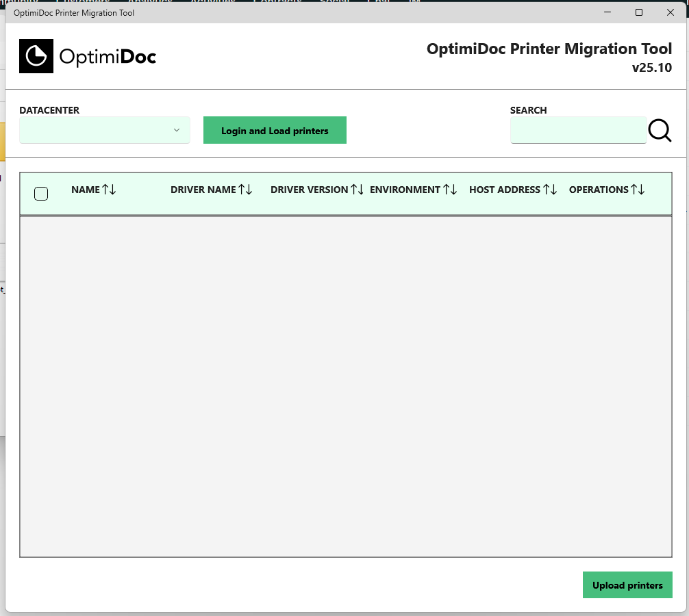
Task: Sort by Driver Name column arrows
Action: coord(245,190)
